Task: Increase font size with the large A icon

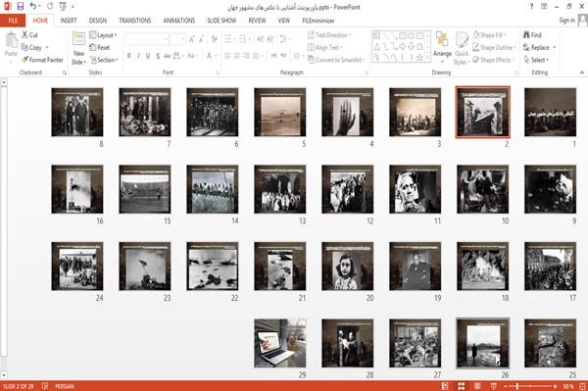Action: [192, 39]
